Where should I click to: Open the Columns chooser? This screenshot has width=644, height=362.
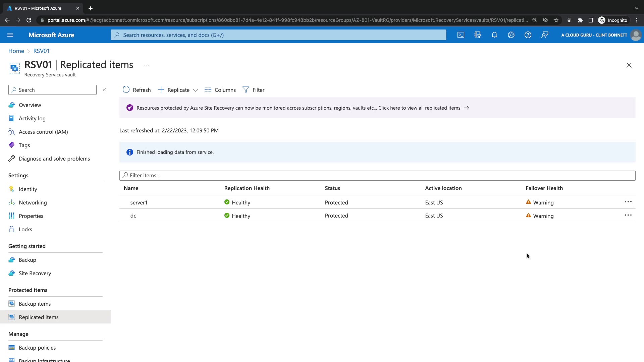point(220,90)
